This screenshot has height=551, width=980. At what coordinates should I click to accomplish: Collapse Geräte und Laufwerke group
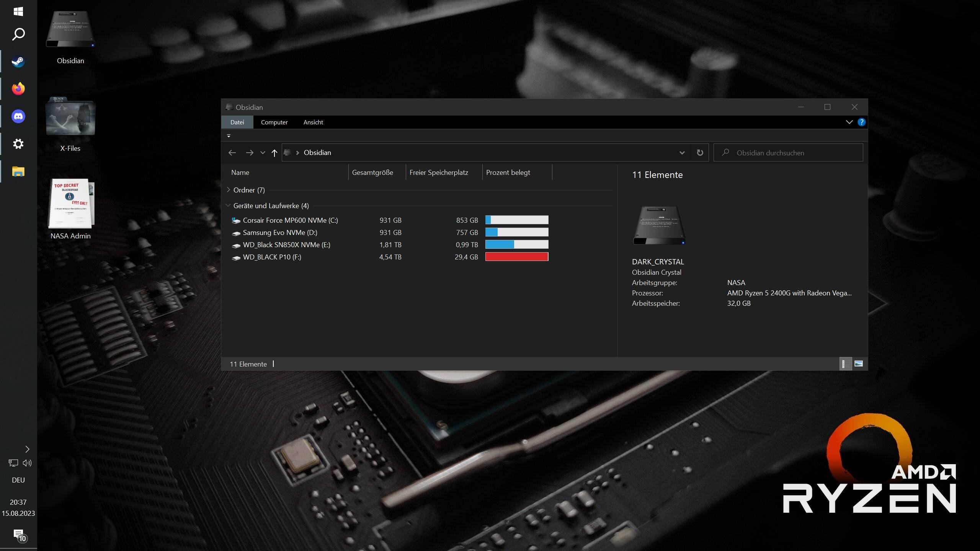229,205
